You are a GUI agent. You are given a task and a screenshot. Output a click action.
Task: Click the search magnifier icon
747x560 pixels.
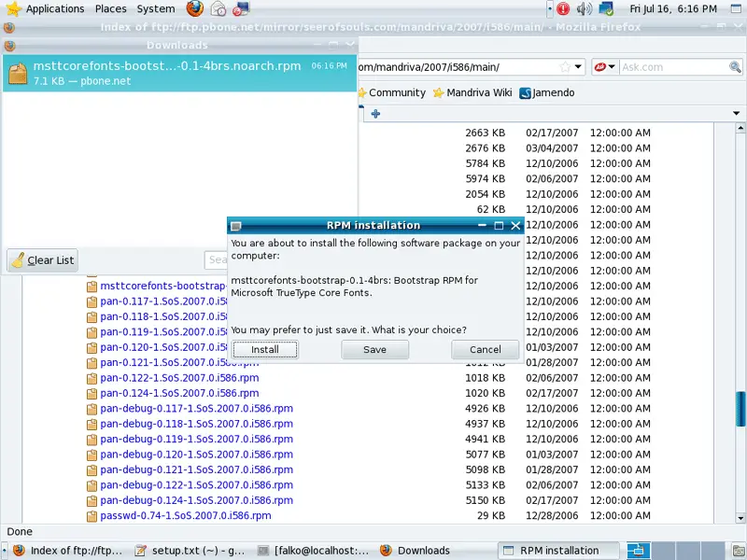click(735, 67)
